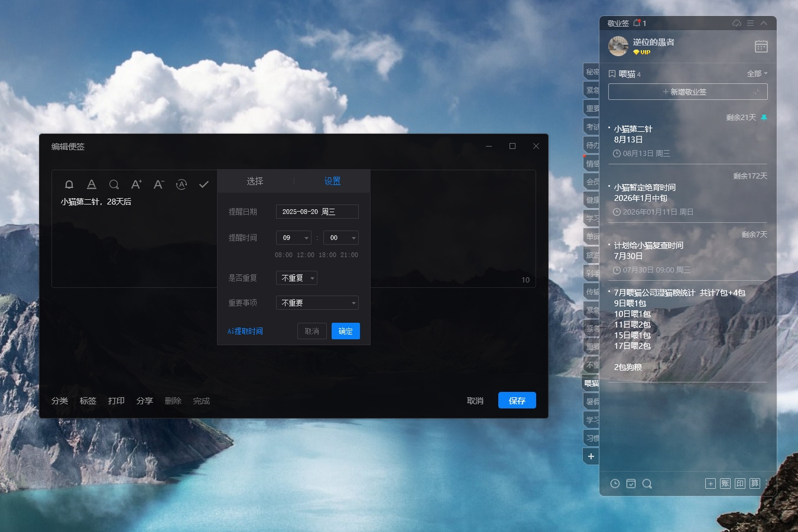The width and height of the screenshot is (798, 532).
Task: Click the 新增敬业签 button
Action: (x=688, y=92)
